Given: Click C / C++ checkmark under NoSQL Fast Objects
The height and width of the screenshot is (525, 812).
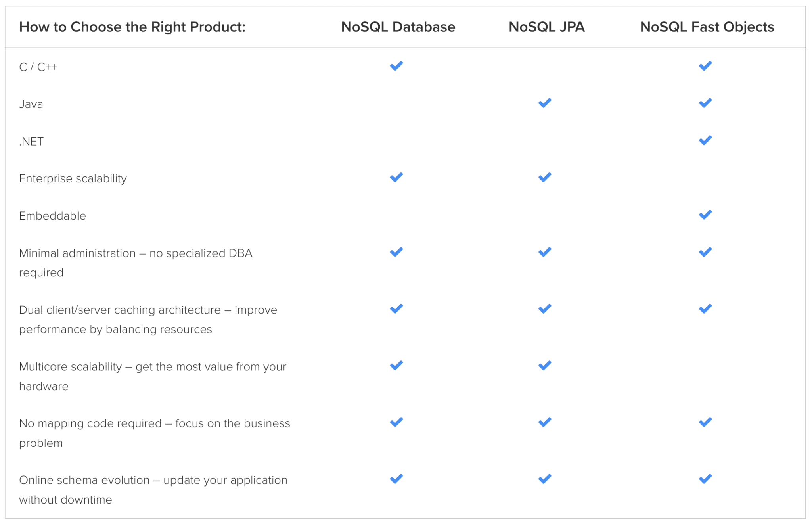Looking at the screenshot, I should (705, 66).
